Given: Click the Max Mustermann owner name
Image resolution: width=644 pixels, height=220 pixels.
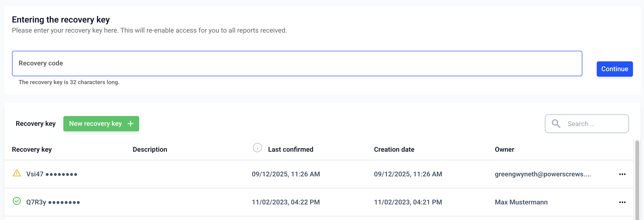Looking at the screenshot, I should pos(521,202).
